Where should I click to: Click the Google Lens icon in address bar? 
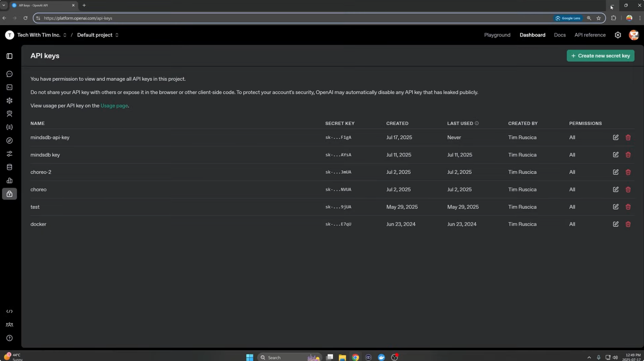click(568, 18)
